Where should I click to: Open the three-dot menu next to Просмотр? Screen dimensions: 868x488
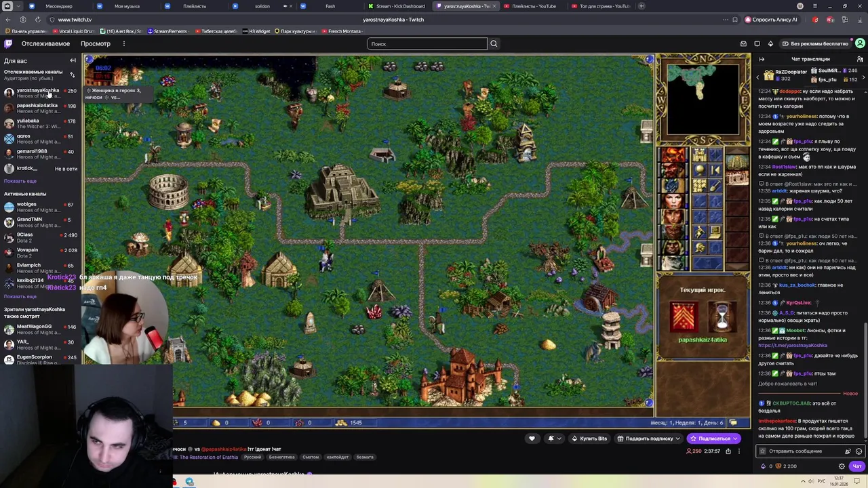click(123, 43)
